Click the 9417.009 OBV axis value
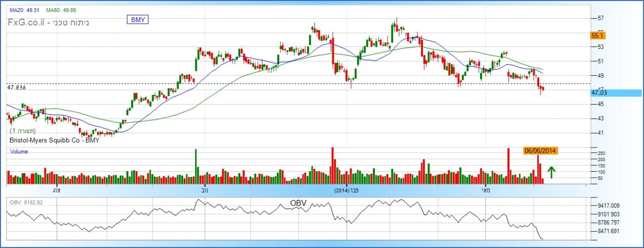The height and width of the screenshot is (248, 644). click(609, 206)
